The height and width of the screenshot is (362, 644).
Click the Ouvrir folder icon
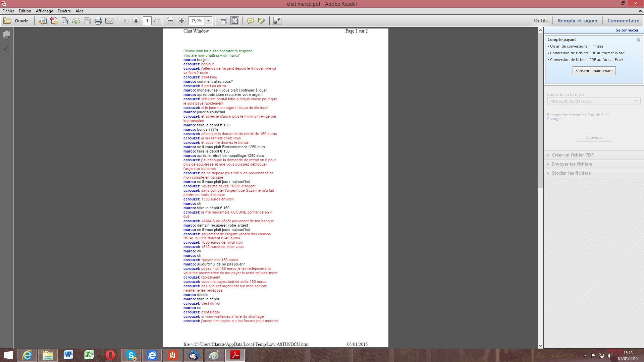[7, 21]
